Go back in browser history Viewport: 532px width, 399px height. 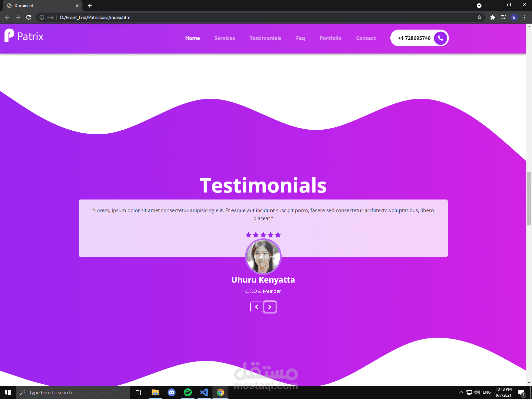click(7, 17)
